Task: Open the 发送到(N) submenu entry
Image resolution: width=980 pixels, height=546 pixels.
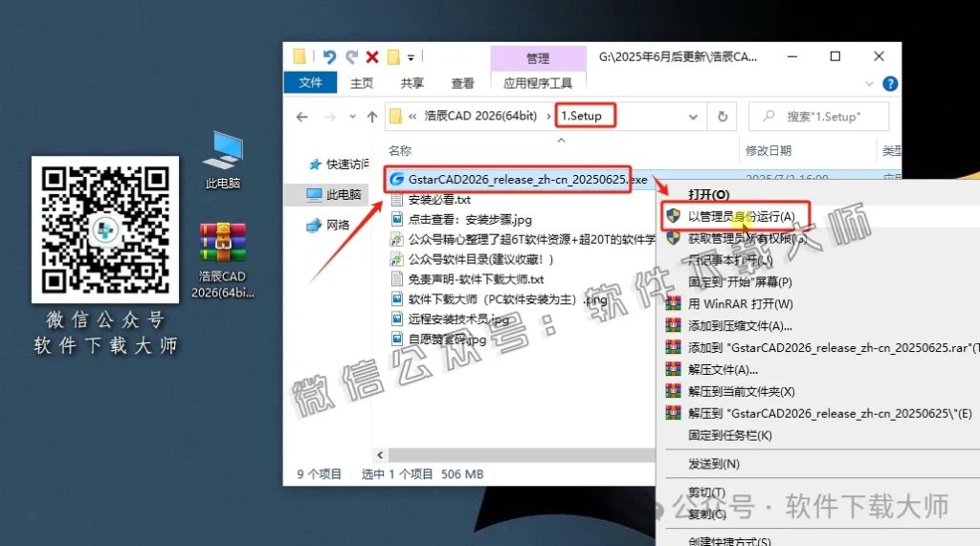Action: pyautogui.click(x=714, y=464)
